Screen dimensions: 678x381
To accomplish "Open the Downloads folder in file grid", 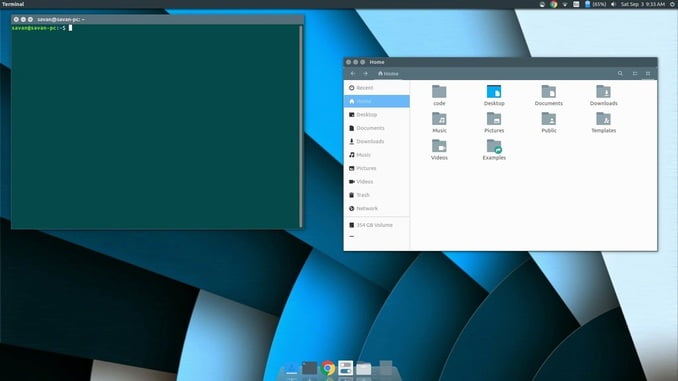I will coord(603,95).
